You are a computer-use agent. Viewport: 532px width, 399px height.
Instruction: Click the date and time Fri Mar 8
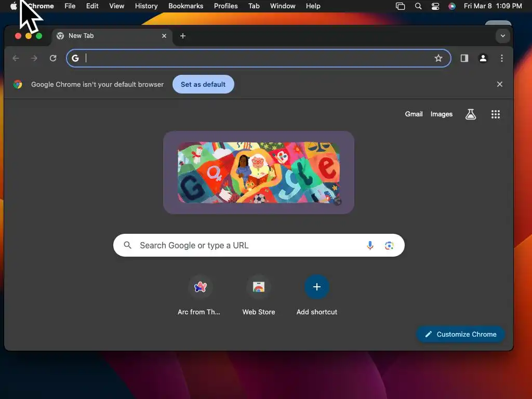493,6
